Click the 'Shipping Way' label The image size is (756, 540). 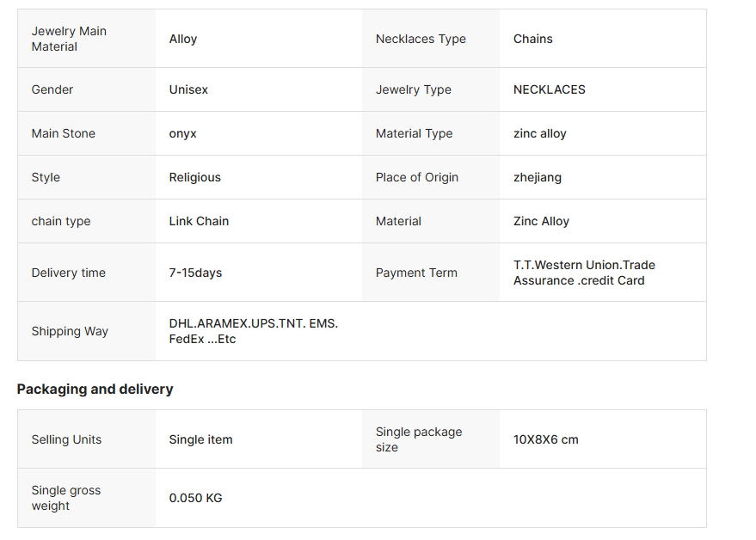pos(70,331)
